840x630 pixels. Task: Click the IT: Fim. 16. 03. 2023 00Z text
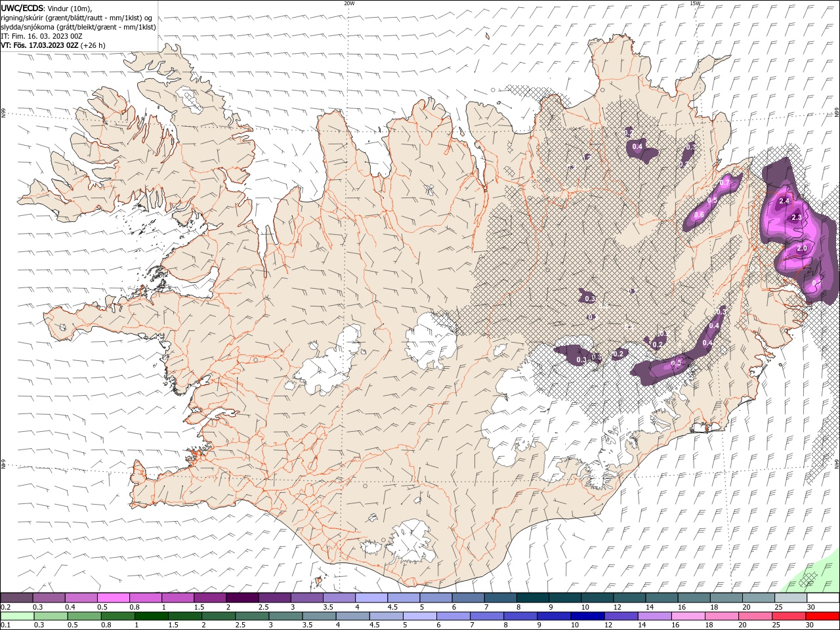pos(41,36)
